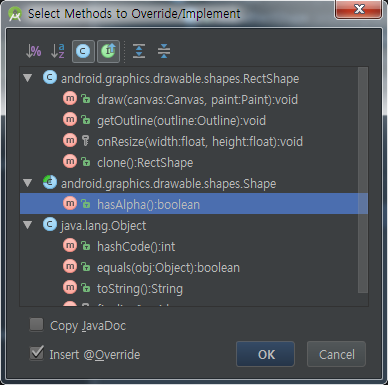
Task: Click public lock icon beside toString
Action: coord(86,288)
